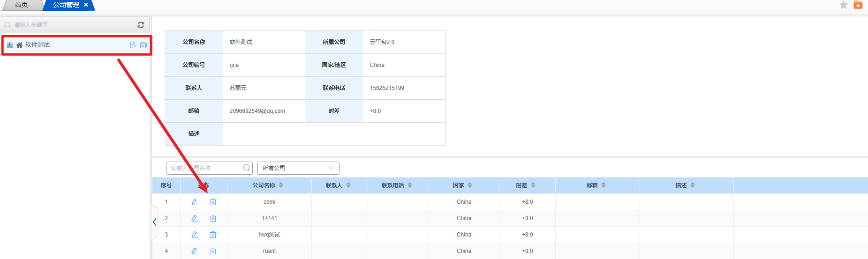Switch to the 首页 tab

click(x=22, y=5)
